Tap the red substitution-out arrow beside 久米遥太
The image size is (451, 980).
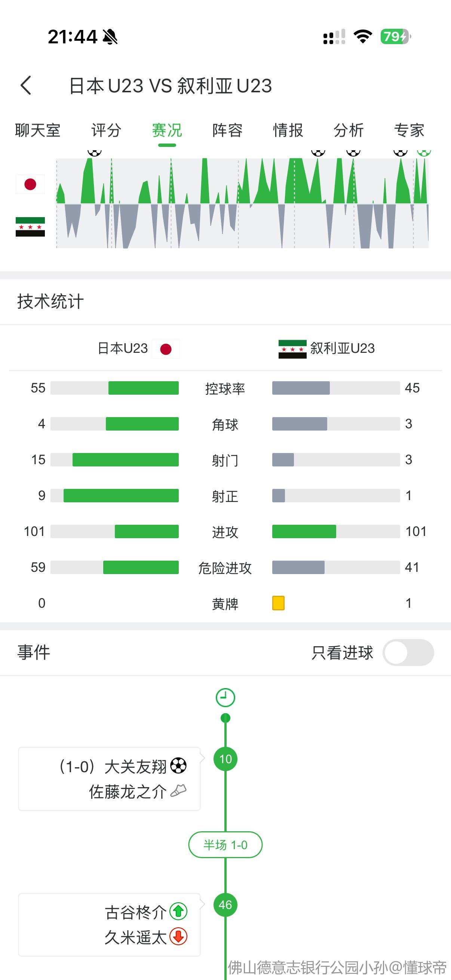pyautogui.click(x=178, y=936)
